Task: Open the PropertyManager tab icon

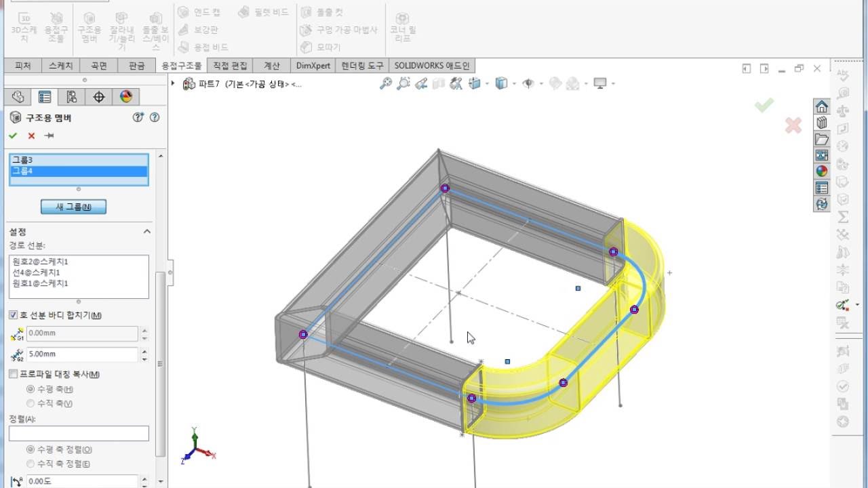Action: click(x=45, y=97)
